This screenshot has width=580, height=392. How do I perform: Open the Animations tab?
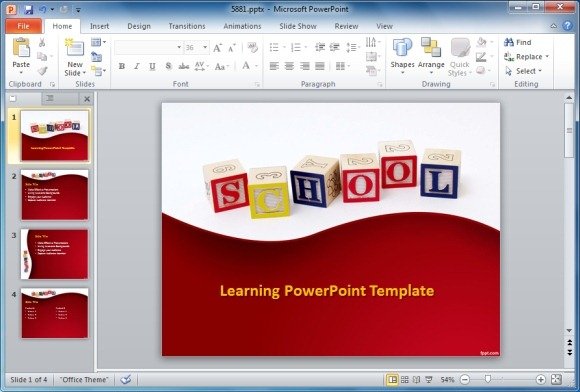(x=242, y=26)
